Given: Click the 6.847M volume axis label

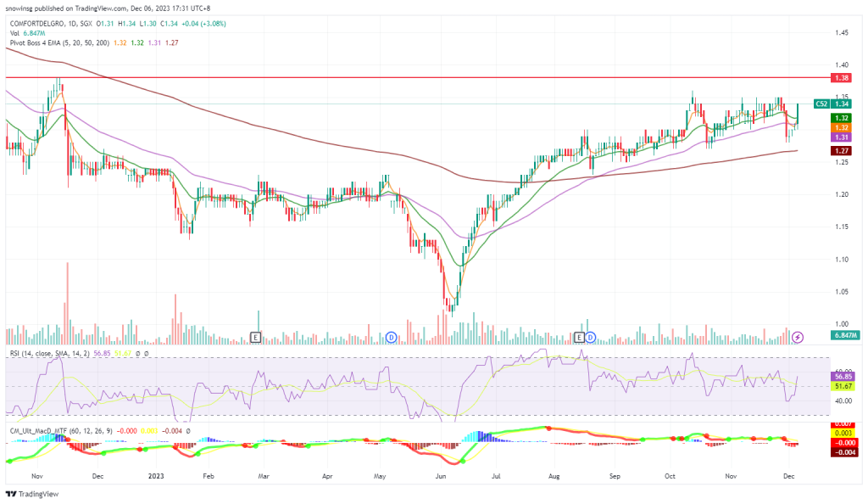Looking at the screenshot, I should pyautogui.click(x=845, y=335).
